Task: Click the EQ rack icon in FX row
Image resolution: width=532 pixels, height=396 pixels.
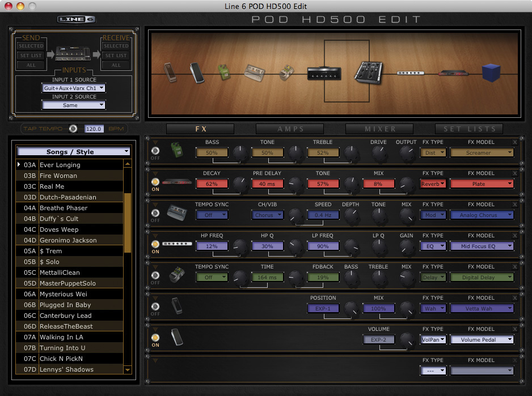Action: pos(177,244)
